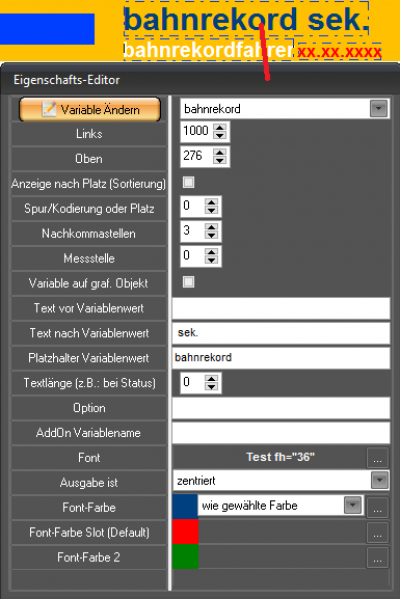The height and width of the screenshot is (599, 400).
Task: Increase Spur/Kodierung oder Platz value
Action: 211,202
